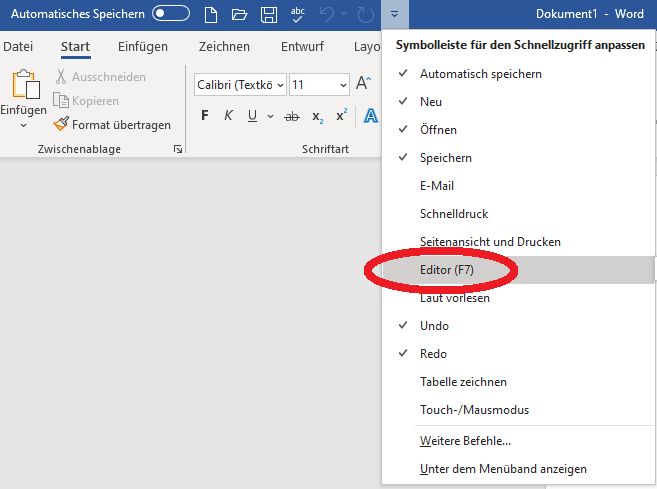Toggle superscript x² formatting
The height and width of the screenshot is (489, 657).
click(341, 115)
